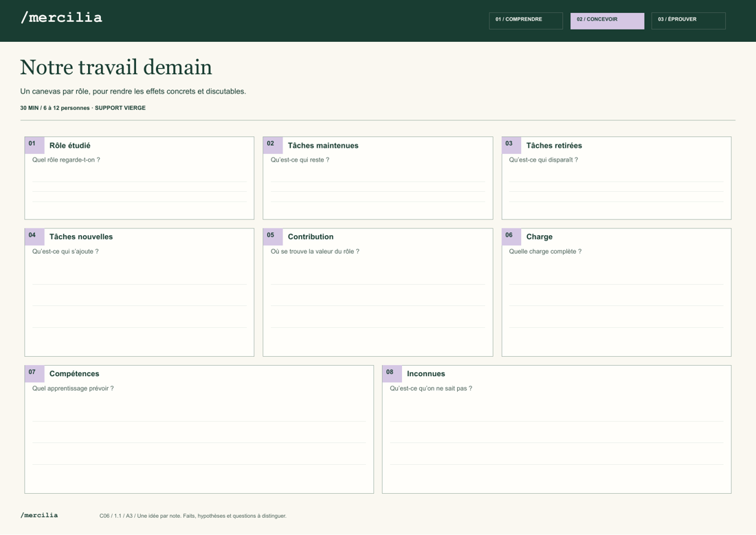Select the 02 / CONCEVOIR tab

(607, 21)
